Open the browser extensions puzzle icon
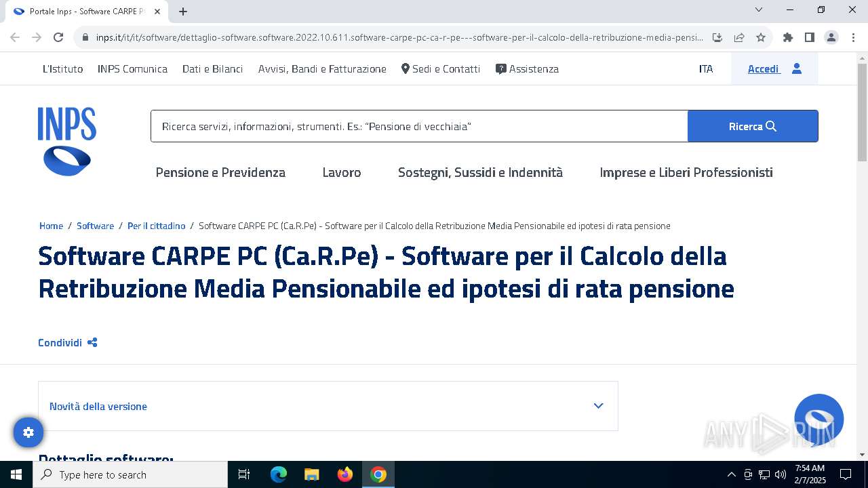 788,37
